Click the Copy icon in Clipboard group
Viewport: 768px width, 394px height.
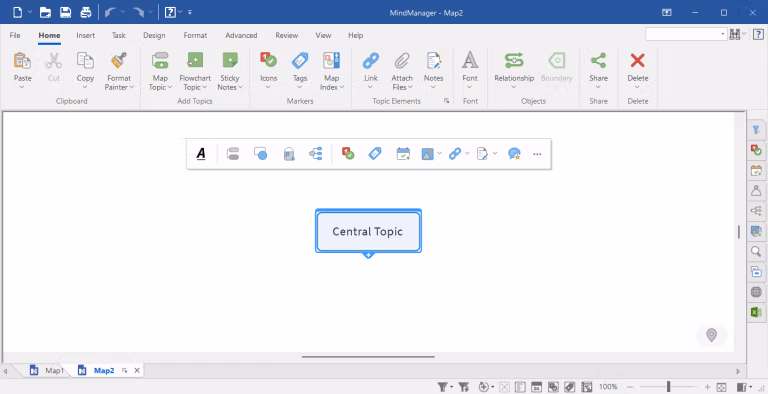[85, 60]
